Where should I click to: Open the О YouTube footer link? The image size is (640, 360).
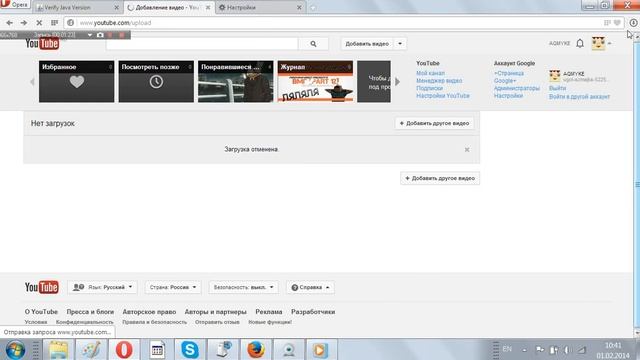(41, 312)
